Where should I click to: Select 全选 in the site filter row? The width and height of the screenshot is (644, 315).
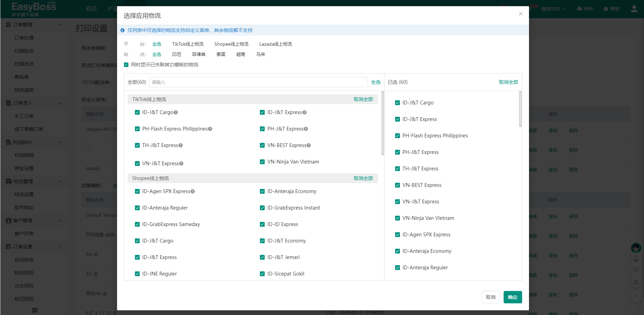pyautogui.click(x=157, y=54)
